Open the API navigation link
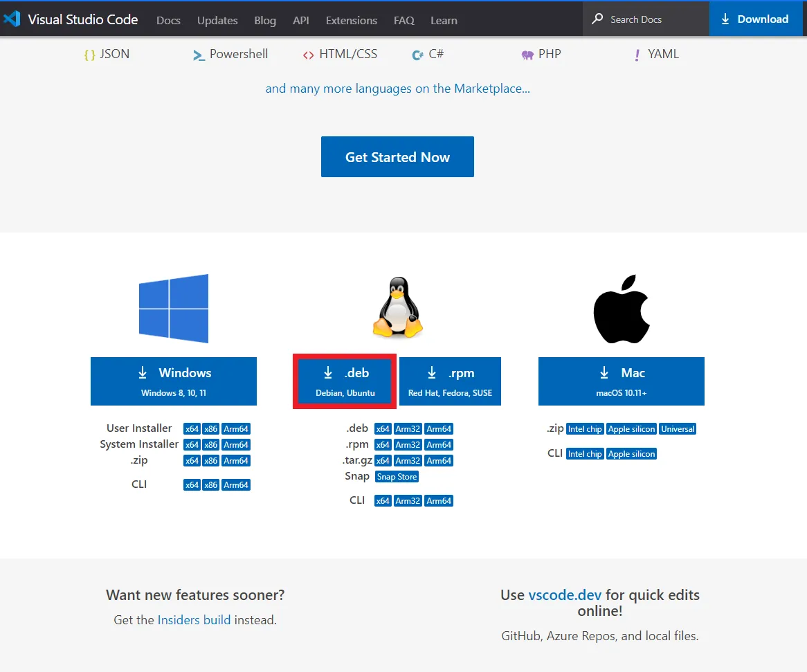 click(301, 21)
